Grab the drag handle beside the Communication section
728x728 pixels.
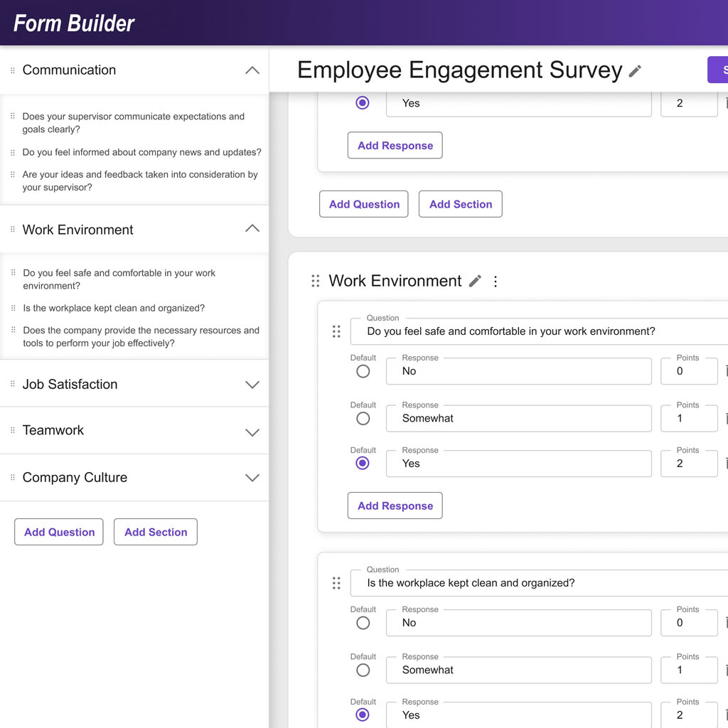tap(13, 70)
